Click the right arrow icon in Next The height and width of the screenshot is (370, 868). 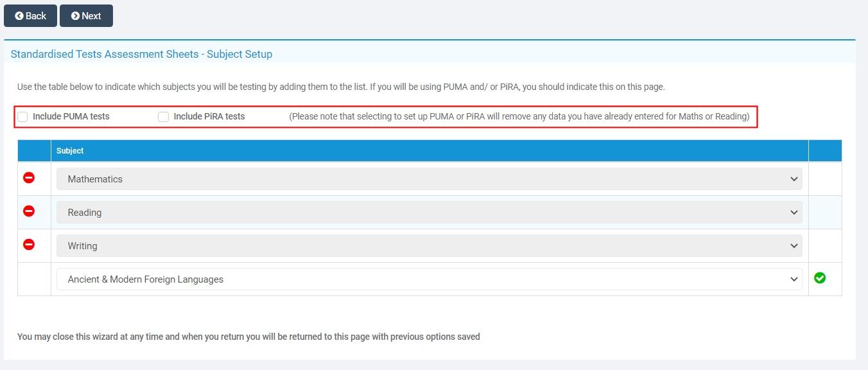75,16
